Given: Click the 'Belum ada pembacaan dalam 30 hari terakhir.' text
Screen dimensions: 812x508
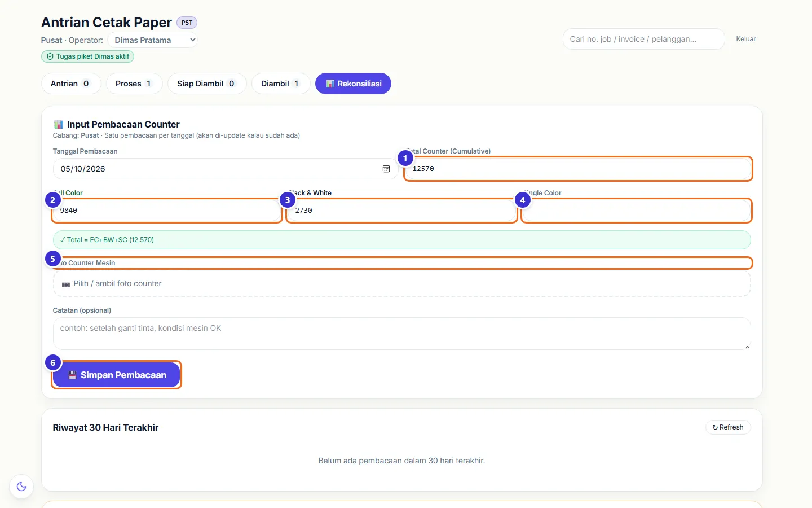Looking at the screenshot, I should [401, 461].
